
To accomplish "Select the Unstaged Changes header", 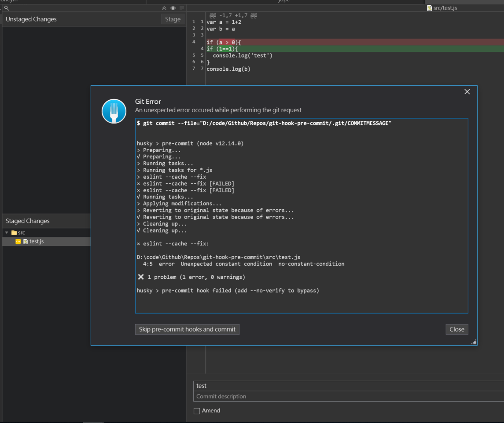I will click(x=31, y=19).
